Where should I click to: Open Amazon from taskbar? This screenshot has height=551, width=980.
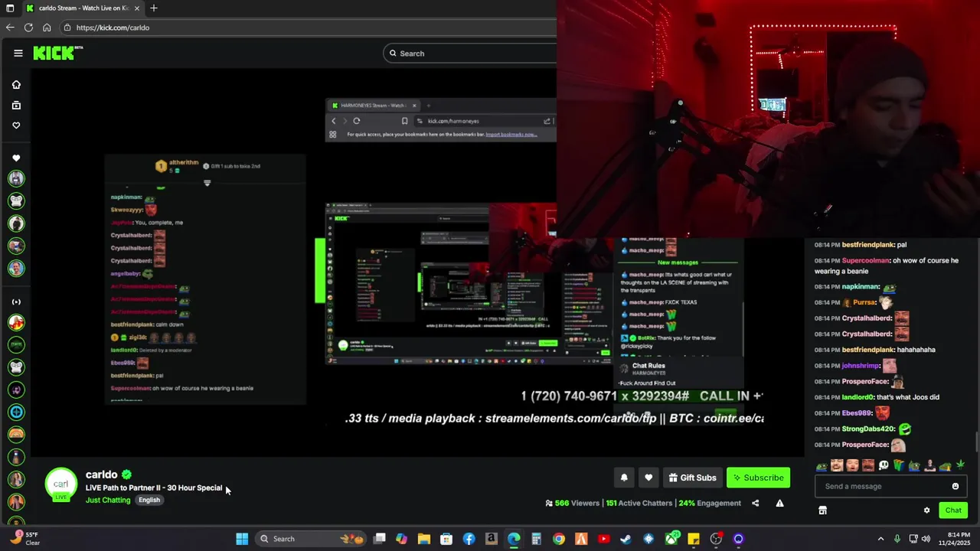492,539
